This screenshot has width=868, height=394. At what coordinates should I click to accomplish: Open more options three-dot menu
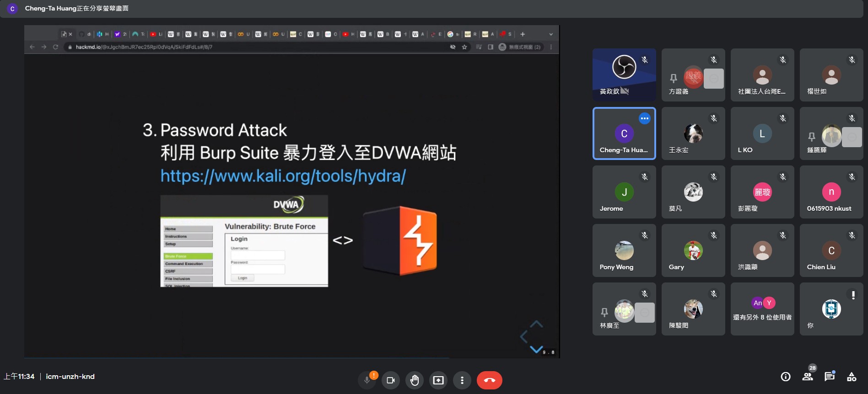(x=462, y=380)
